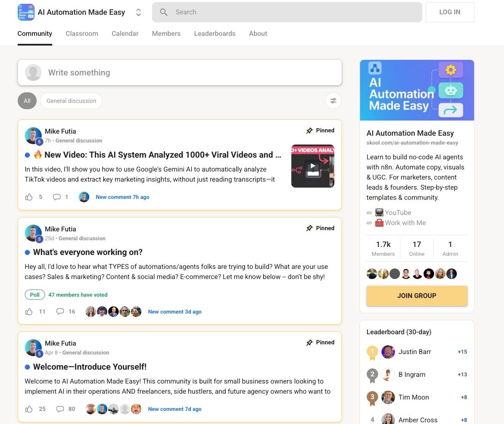Click Pinned icon on What's everyone working on post
Viewport: 504px width, 424px height.
point(309,228)
